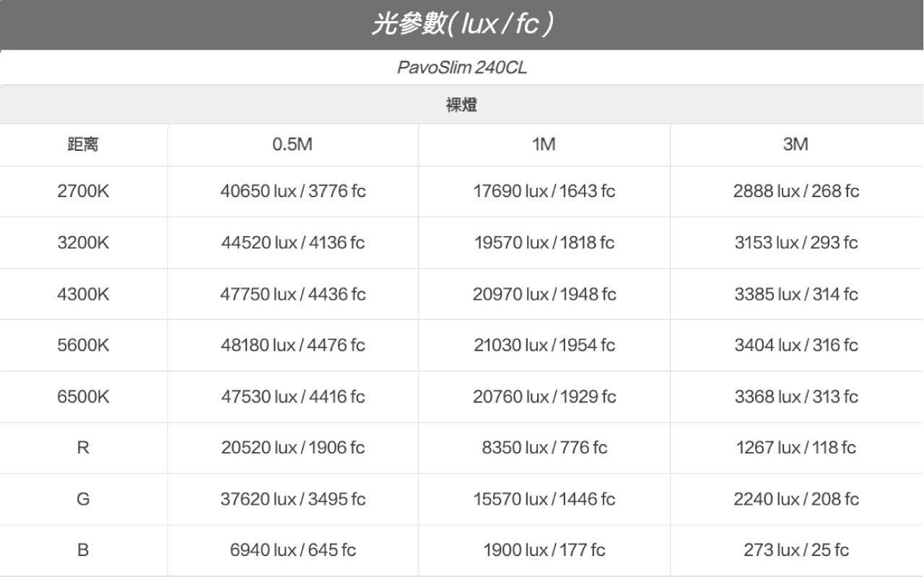Select the 273 lux / 25 fc cell
The width and height of the screenshot is (924, 577).
(796, 550)
